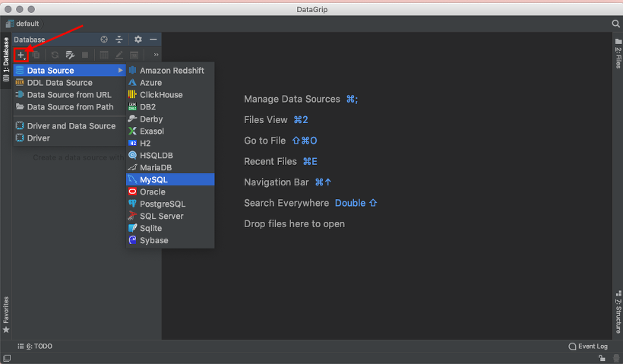Click the Scroll from Editor target icon

(x=104, y=40)
